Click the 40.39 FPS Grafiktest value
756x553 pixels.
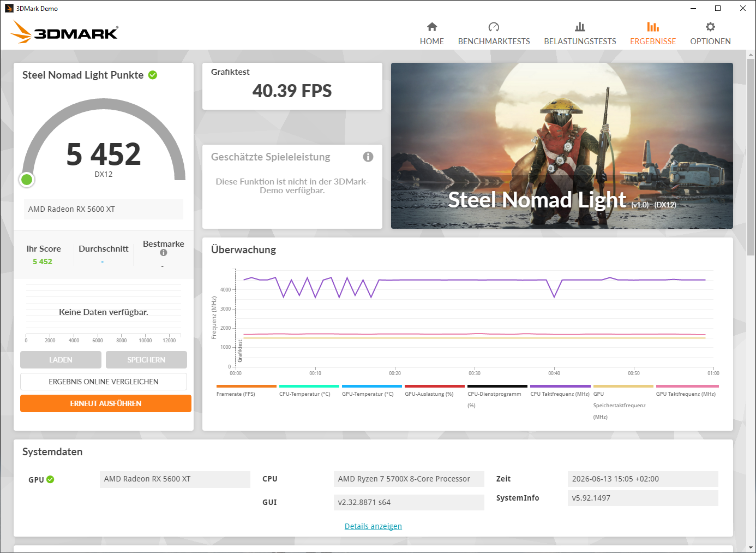pos(292,91)
